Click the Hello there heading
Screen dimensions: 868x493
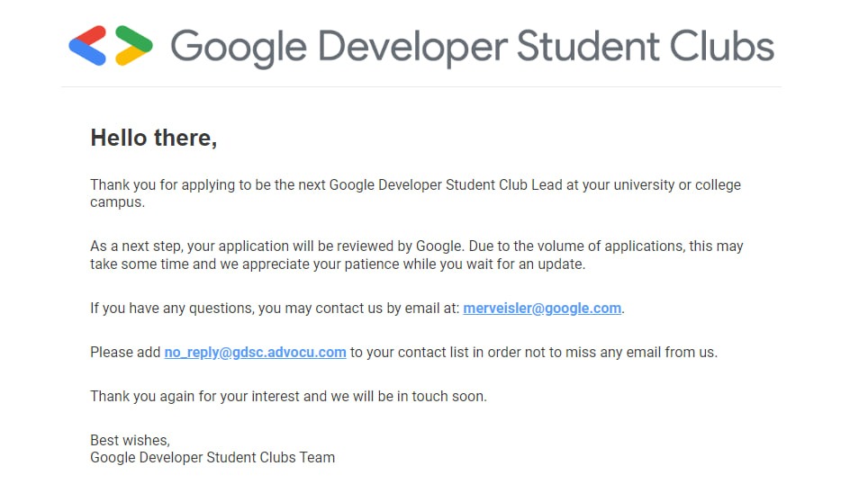(x=154, y=138)
